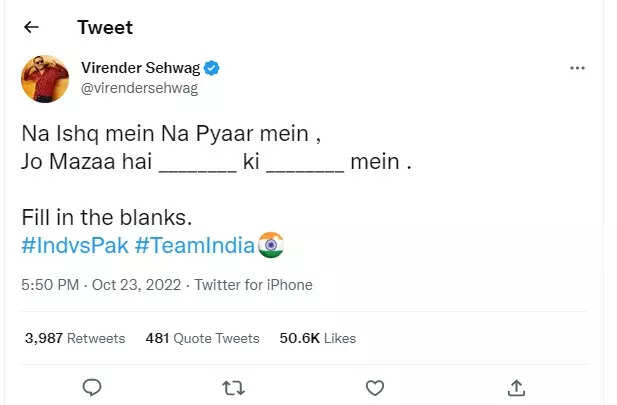Image resolution: width=617 pixels, height=405 pixels.
Task: Click the back arrow icon
Action: (x=32, y=27)
